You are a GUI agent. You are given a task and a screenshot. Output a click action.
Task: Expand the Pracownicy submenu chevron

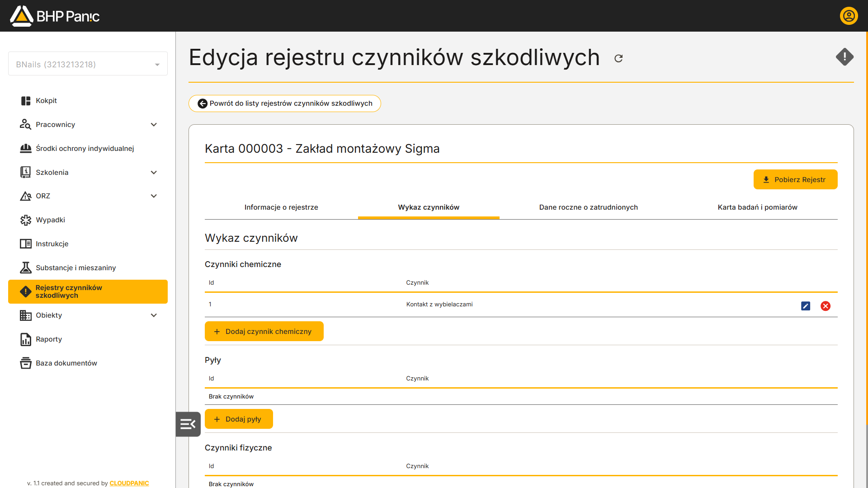(x=154, y=125)
